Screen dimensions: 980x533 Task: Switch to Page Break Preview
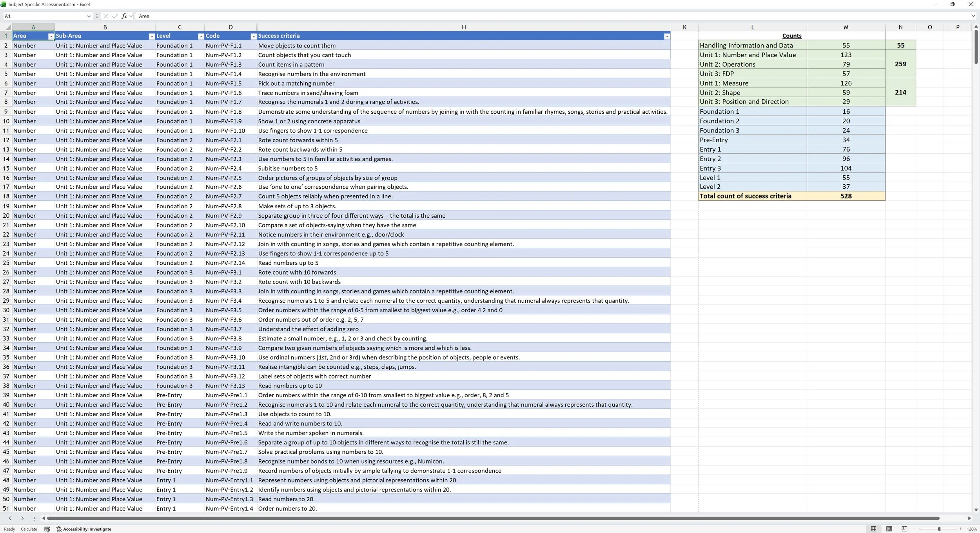coord(904,529)
